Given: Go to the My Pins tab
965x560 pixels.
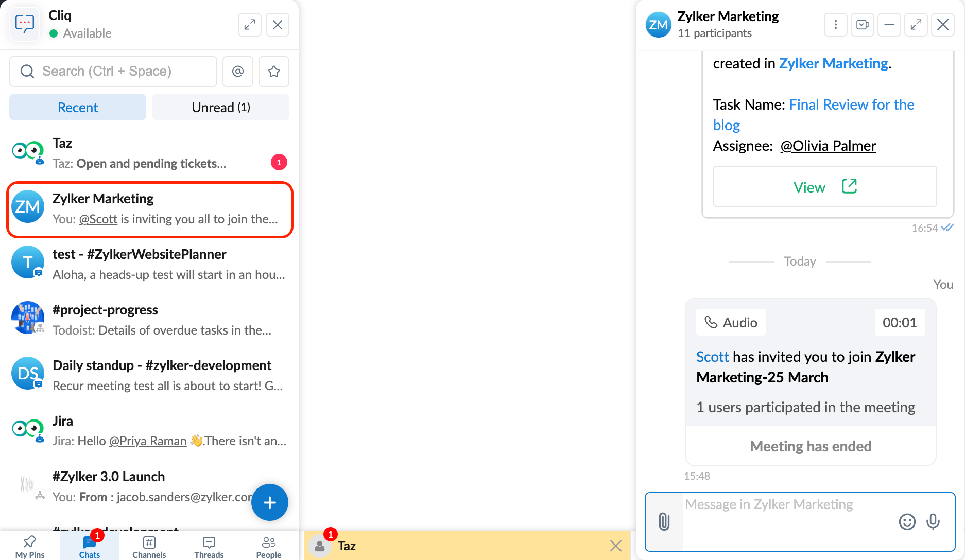Looking at the screenshot, I should [x=30, y=547].
